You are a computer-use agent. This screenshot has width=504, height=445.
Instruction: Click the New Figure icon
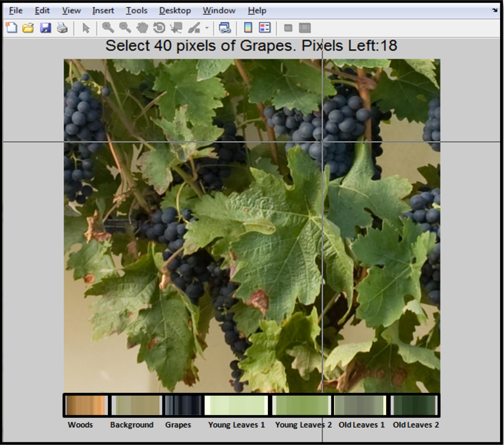pos(11,28)
